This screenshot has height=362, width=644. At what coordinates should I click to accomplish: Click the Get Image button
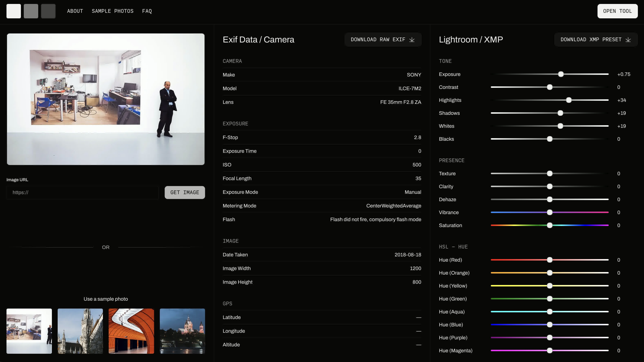pyautogui.click(x=185, y=192)
